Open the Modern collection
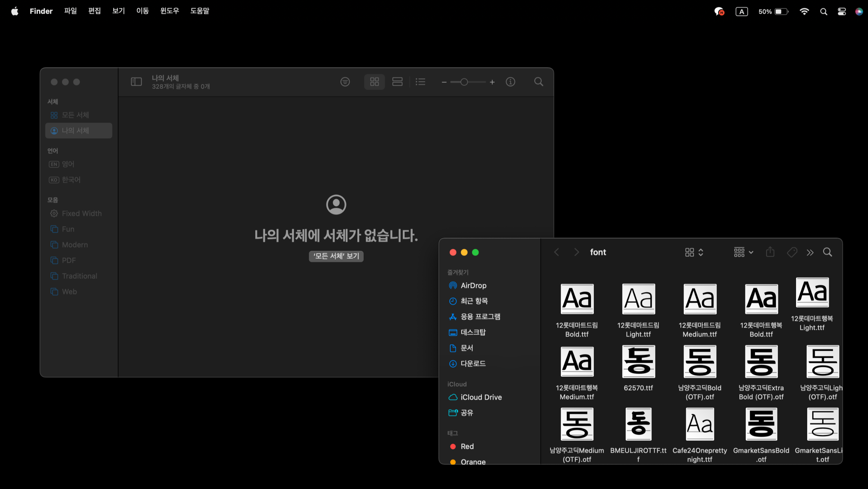Viewport: 868px width, 489px height. (79, 245)
